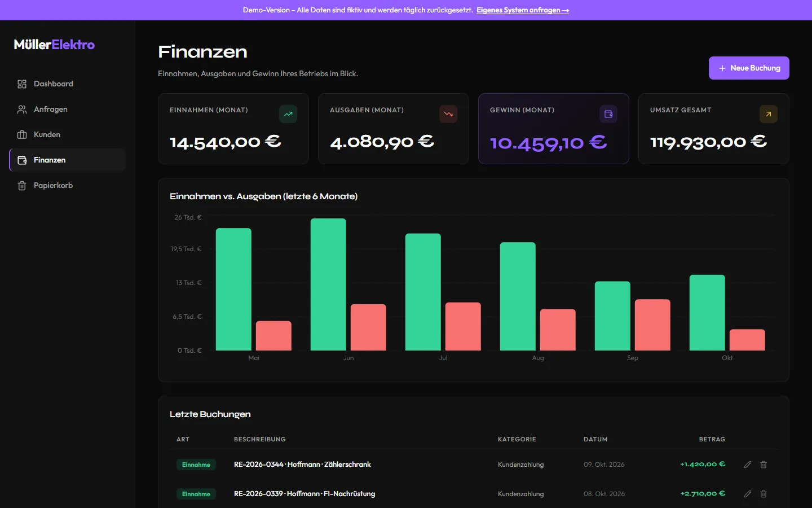The image size is (812, 508).
Task: Click the trending-down icon on Ausgaben card
Action: coord(448,114)
